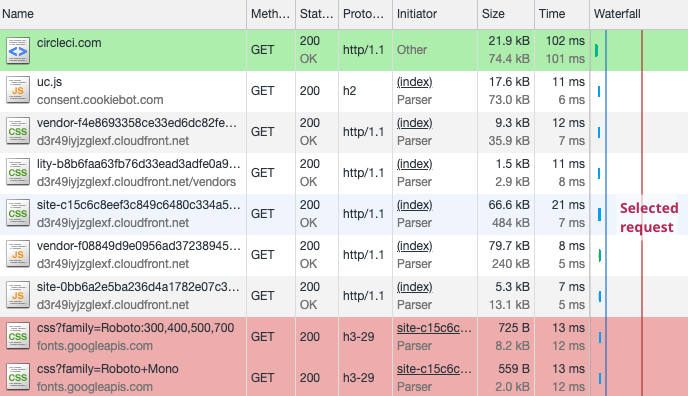Select the vendor-f4e8693358ce33ed6dc82fe request
Viewport: 688px width, 396px height.
pyautogui.click(x=136, y=123)
